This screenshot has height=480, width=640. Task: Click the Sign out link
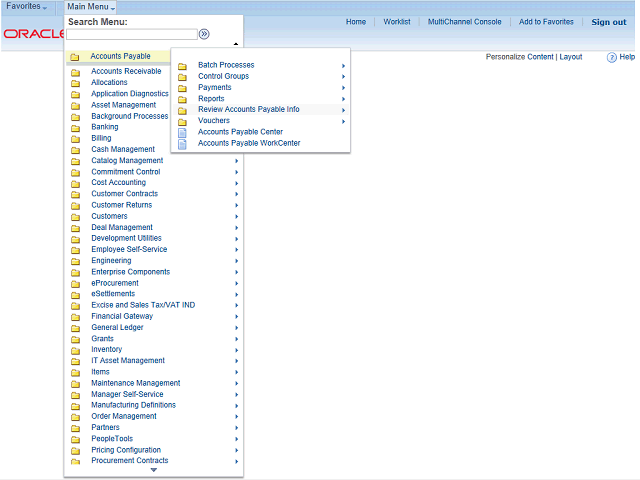coord(608,22)
